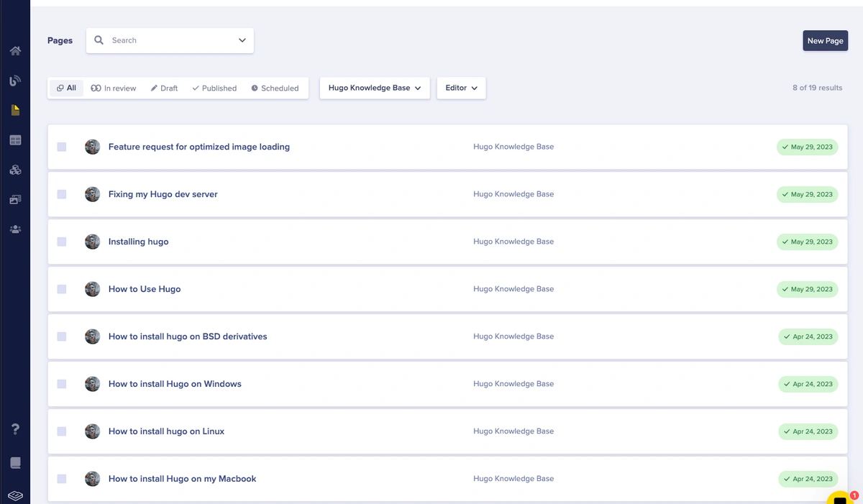Open How to install hugo on BSD derivatives
This screenshot has height=504, width=863.
tap(188, 336)
